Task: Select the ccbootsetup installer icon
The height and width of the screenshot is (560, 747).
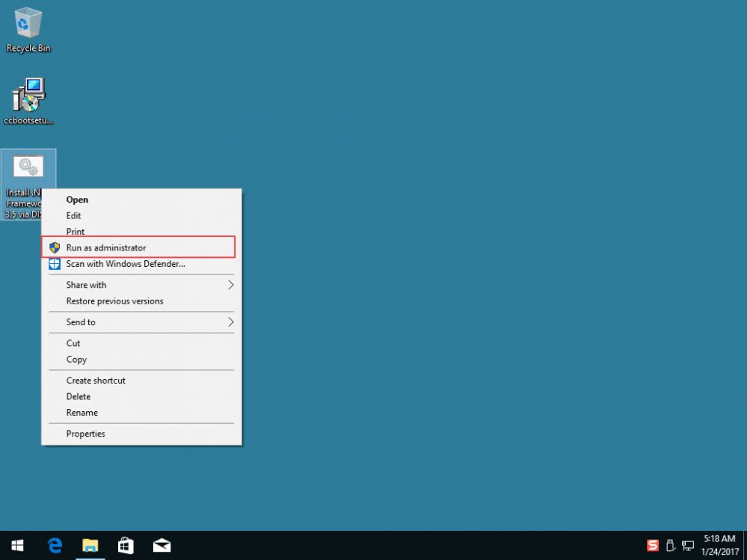Action: click(28, 99)
